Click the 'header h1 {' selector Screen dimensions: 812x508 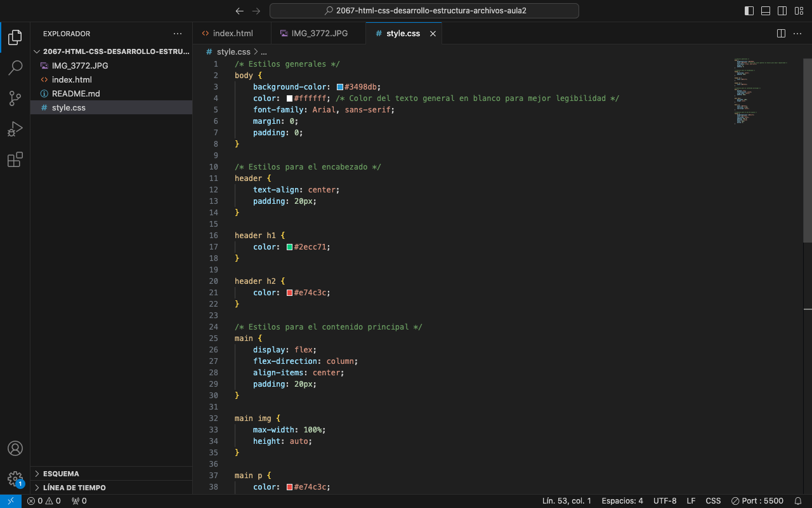pos(260,236)
